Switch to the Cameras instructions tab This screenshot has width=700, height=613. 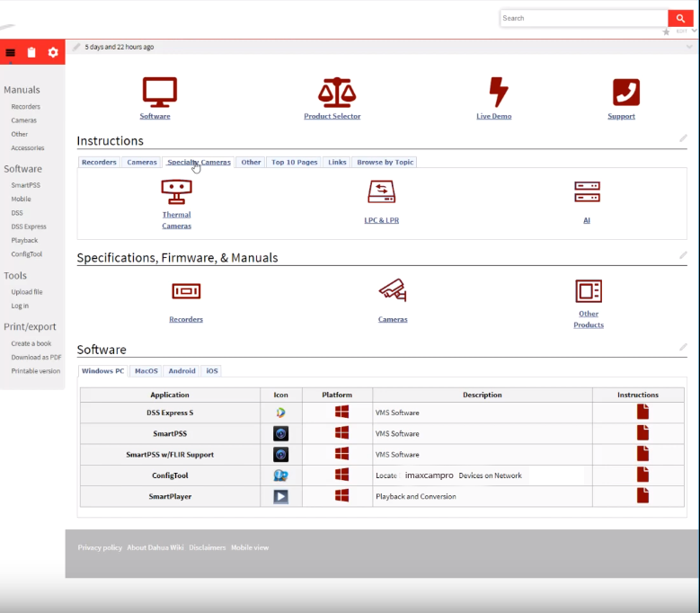(142, 162)
